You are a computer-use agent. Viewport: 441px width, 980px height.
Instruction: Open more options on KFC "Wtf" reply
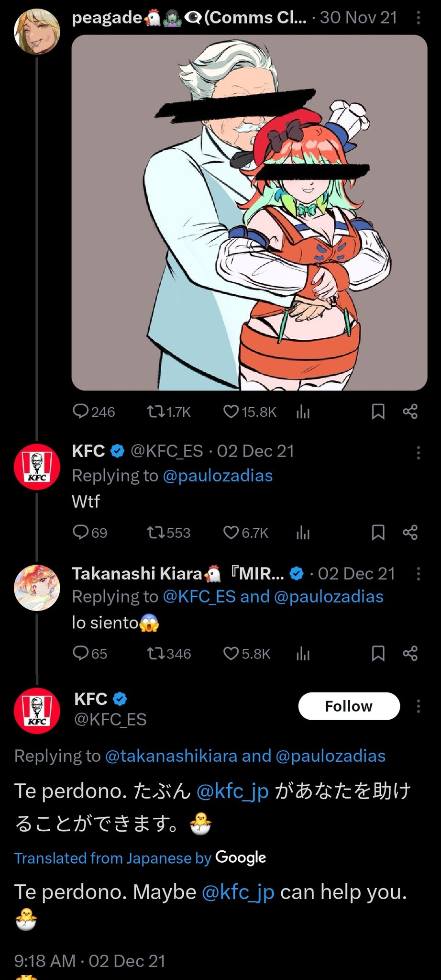(418, 453)
